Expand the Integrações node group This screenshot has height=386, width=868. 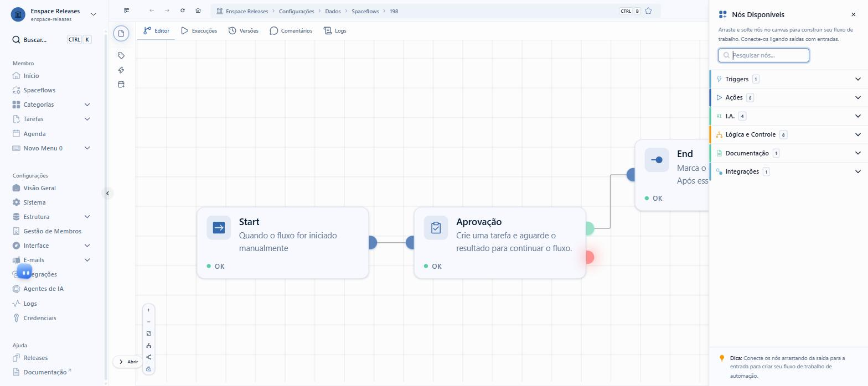(788, 171)
